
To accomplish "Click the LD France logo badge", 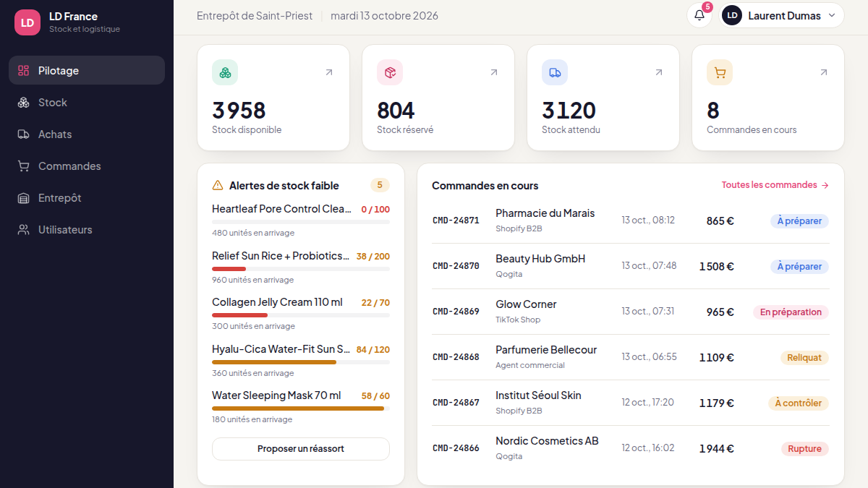I will coord(27,22).
